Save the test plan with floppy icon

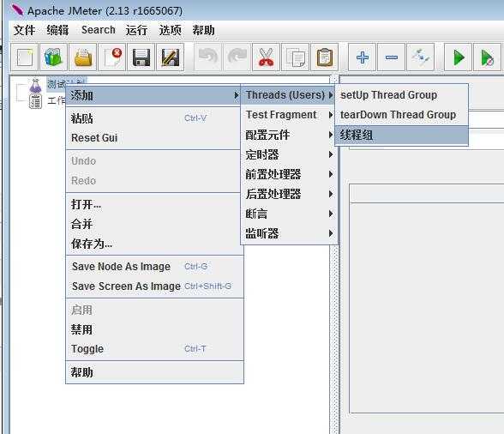click(x=141, y=57)
